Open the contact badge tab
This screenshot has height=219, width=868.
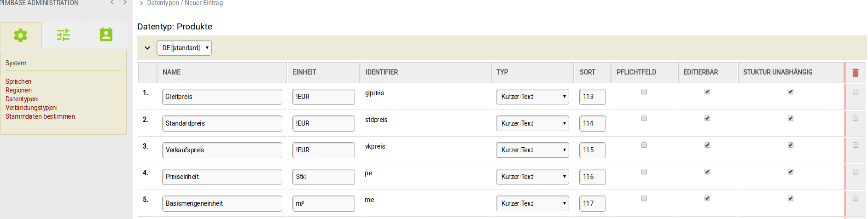tap(106, 35)
